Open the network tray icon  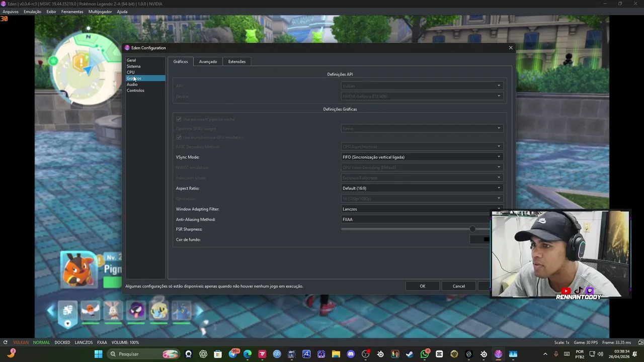(592, 354)
